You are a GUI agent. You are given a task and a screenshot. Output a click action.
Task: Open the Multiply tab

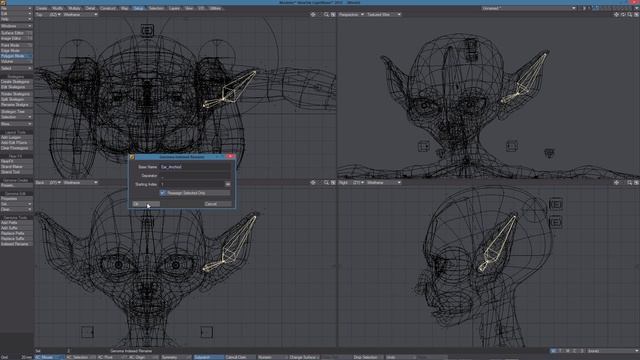click(74, 8)
